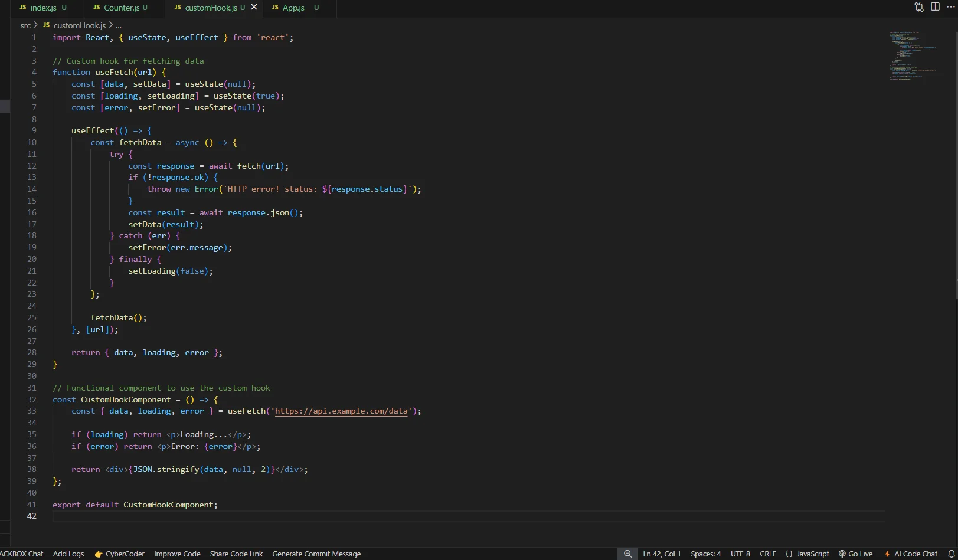Screen dimensions: 958x560
Task: Click 'return { data, loading, error };' line
Action: 147,352
